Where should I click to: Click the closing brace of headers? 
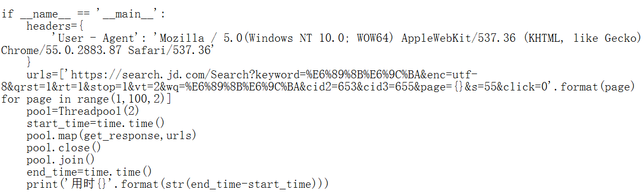click(30, 62)
